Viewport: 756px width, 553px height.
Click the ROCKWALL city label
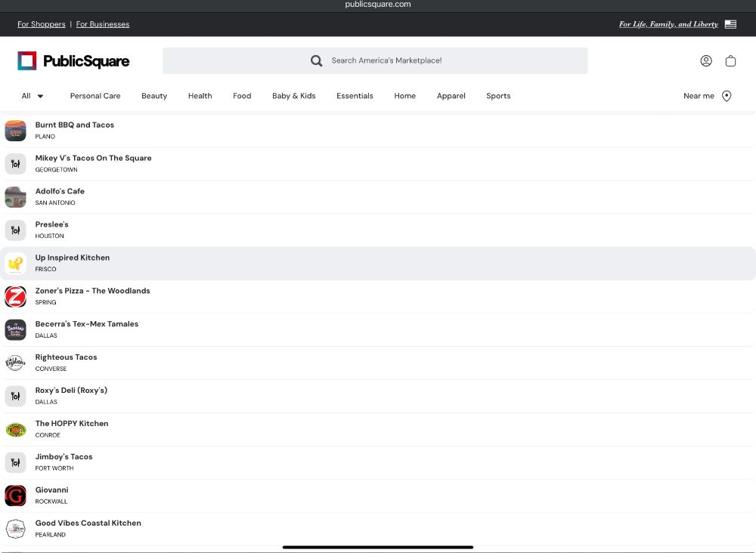point(51,502)
